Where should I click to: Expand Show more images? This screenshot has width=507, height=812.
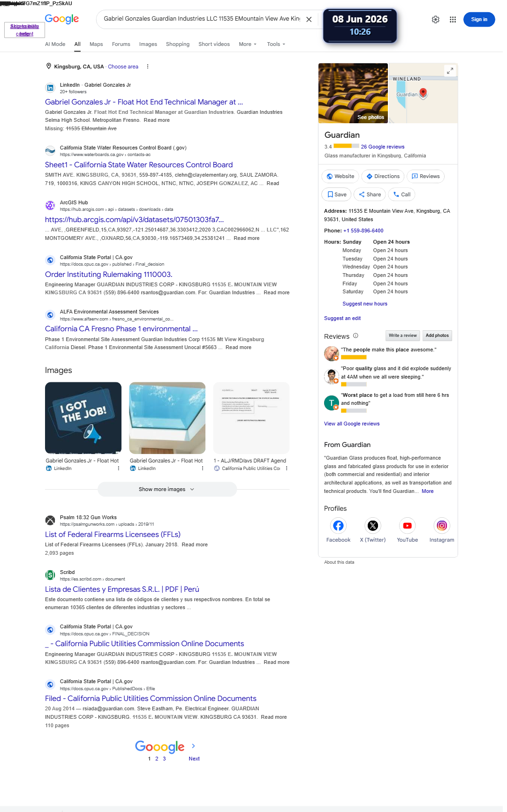click(166, 489)
